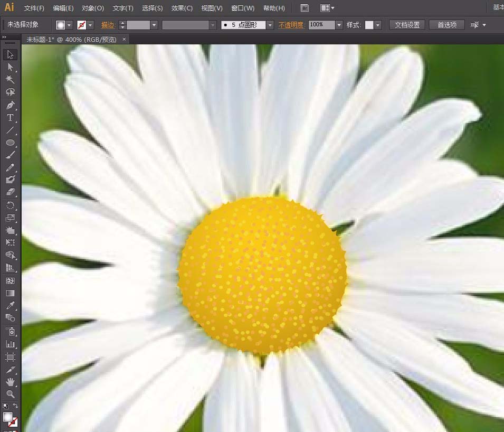
Task: Choose the Artboard tool
Action: click(x=10, y=356)
